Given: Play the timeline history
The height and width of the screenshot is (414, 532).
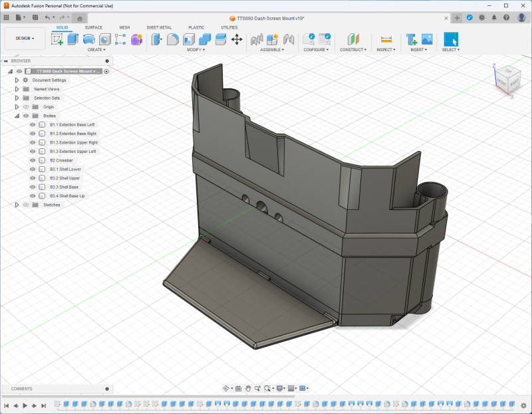Looking at the screenshot, I should pos(25,405).
